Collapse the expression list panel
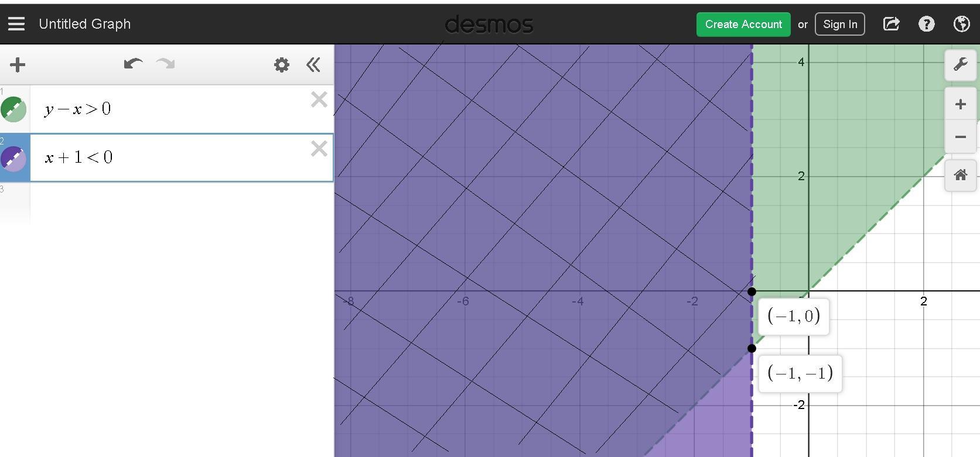Screen dimensions: 980x457 tap(313, 64)
